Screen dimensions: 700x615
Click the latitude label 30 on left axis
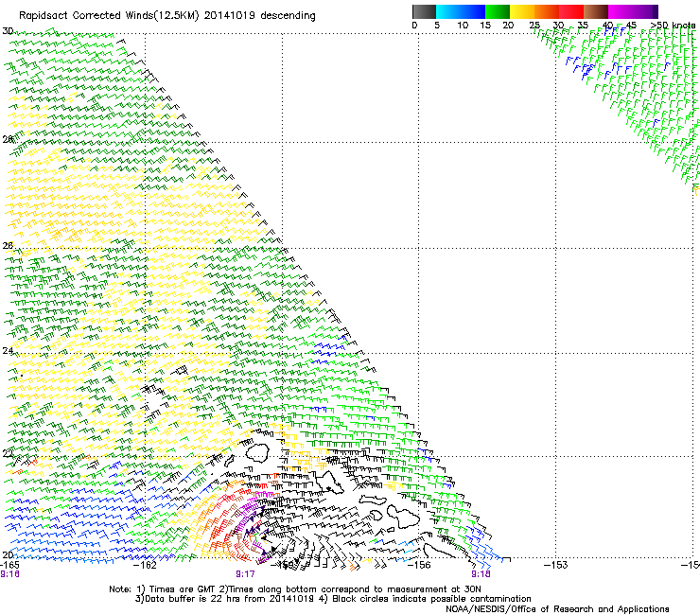pos(8,31)
